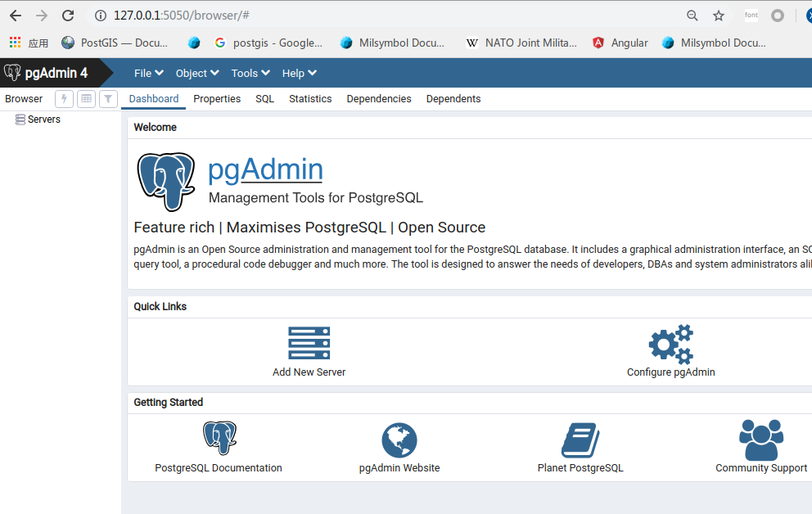Click the Getting Started section heading

pos(169,402)
